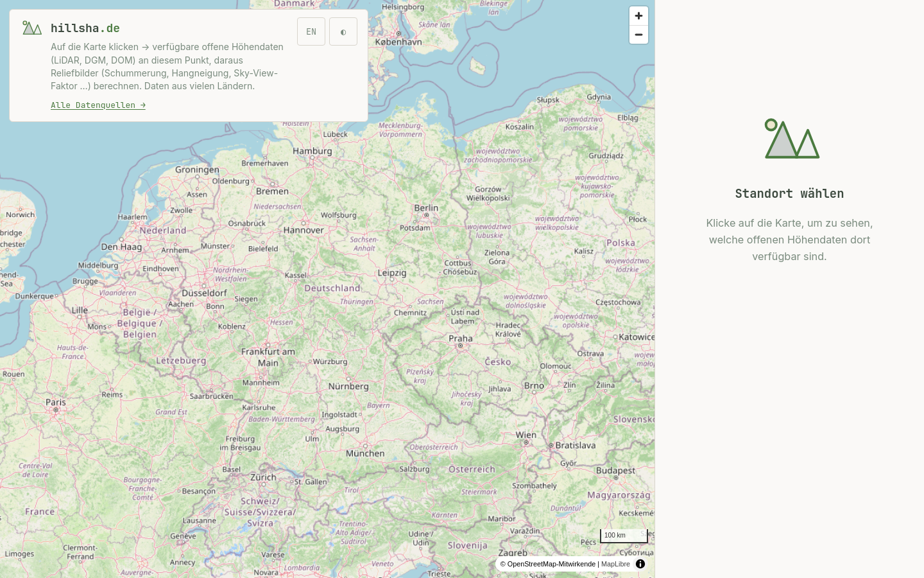924x578 pixels.
Task: Click Chemnitz on the map
Action: point(410,313)
